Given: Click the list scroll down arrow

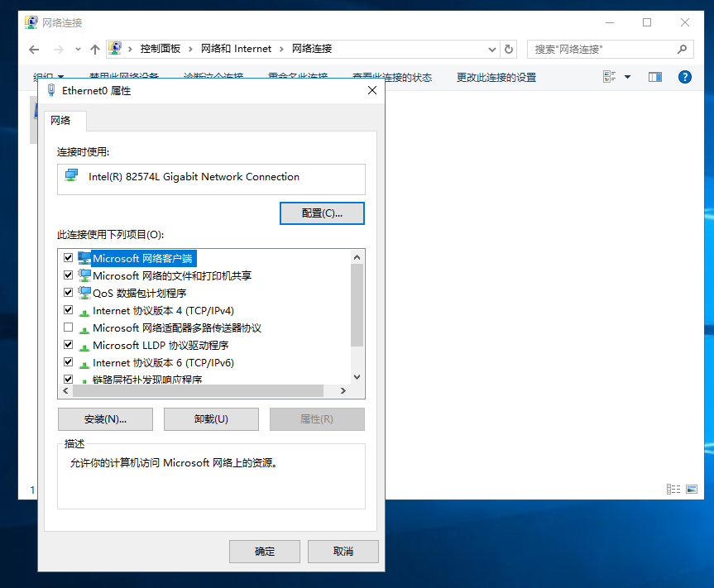Looking at the screenshot, I should pyautogui.click(x=357, y=377).
